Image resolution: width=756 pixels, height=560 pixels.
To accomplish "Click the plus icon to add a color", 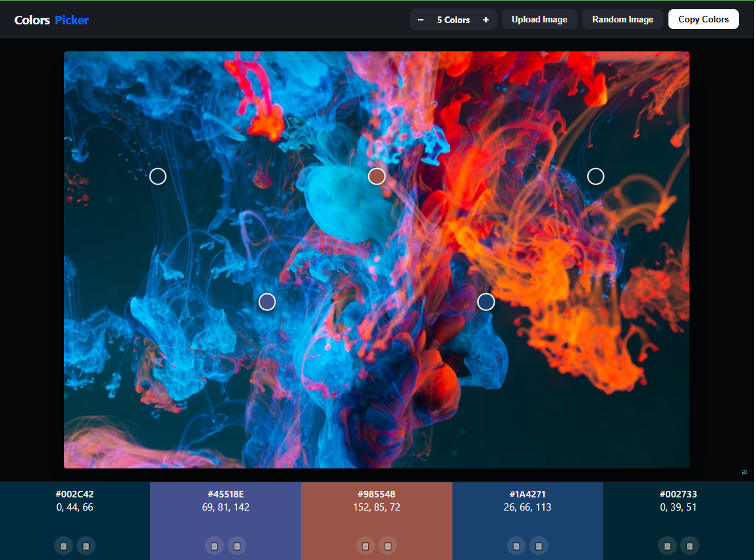I will tap(486, 20).
